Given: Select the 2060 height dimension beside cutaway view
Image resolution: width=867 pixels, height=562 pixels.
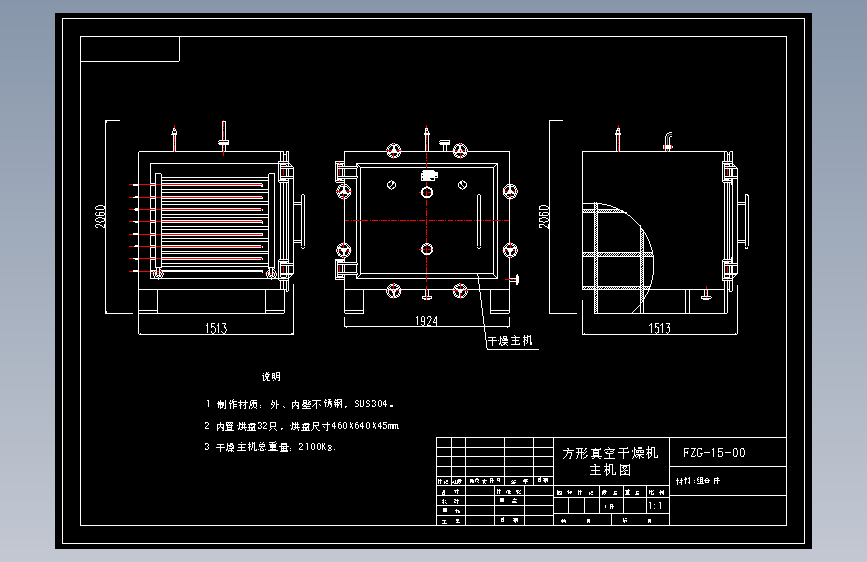Looking at the screenshot, I should (544, 216).
